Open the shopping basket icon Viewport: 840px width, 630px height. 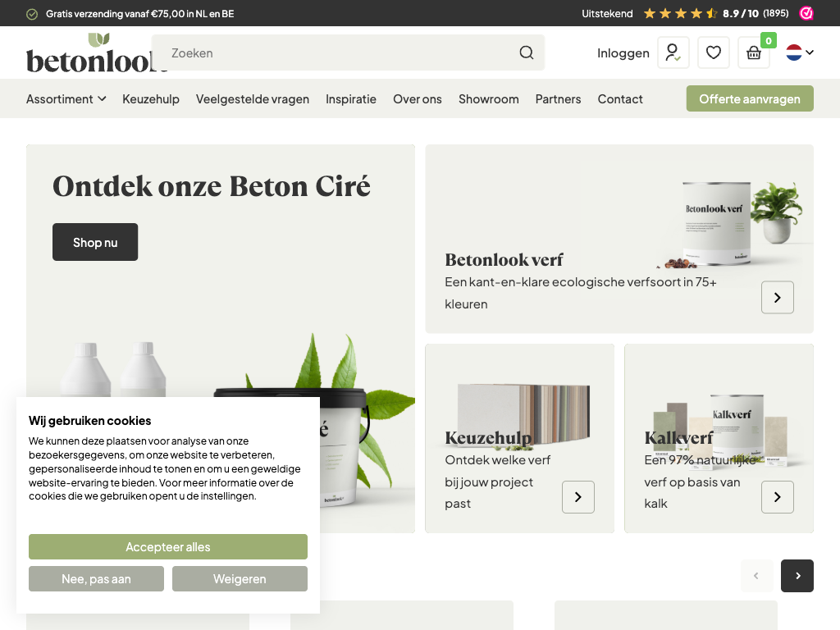coord(753,53)
